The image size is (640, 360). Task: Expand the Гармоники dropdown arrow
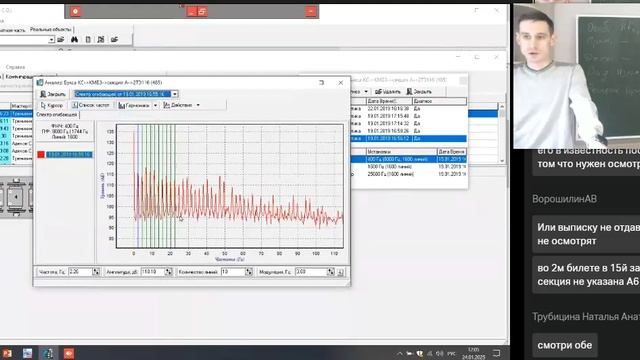tap(156, 105)
